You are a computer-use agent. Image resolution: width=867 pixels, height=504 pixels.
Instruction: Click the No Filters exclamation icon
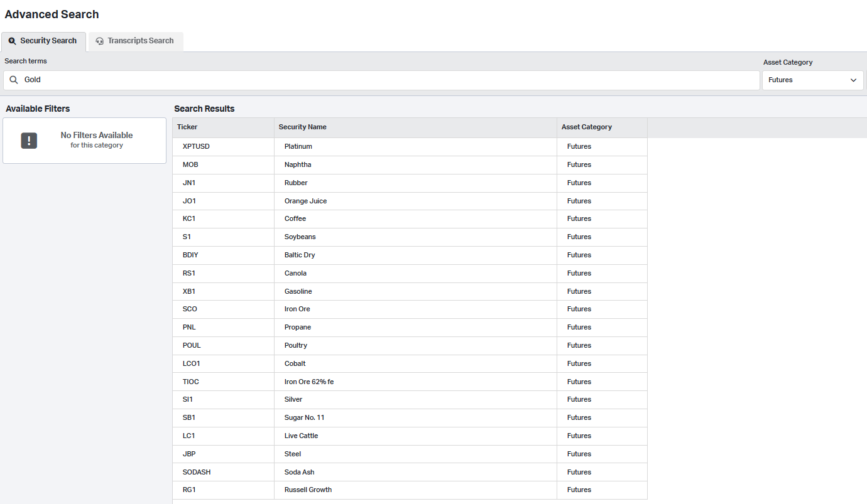(x=29, y=141)
